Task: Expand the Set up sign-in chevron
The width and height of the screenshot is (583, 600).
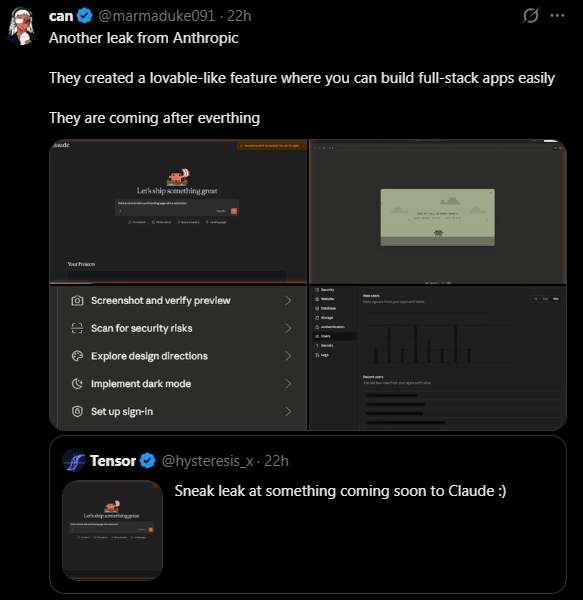Action: click(288, 411)
